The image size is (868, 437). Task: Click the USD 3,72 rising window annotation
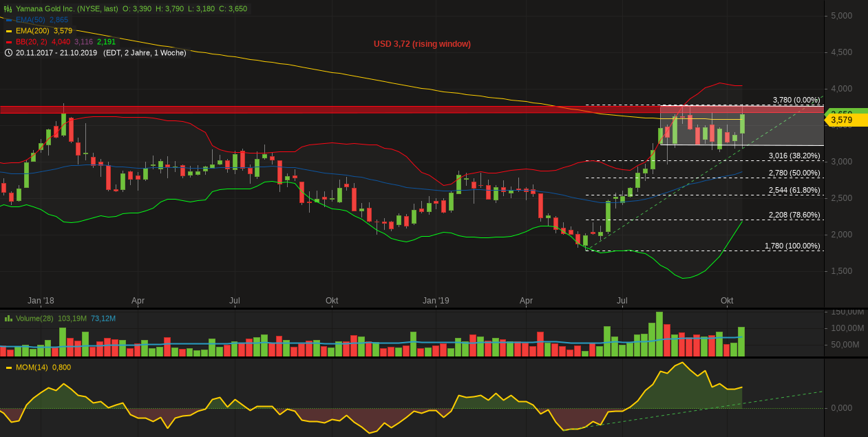tap(422, 44)
